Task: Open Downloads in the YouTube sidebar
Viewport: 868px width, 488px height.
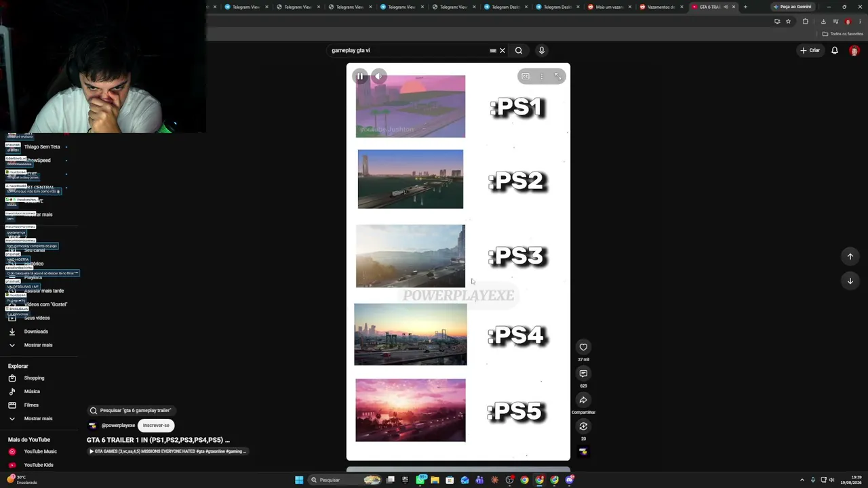Action: click(36, 331)
